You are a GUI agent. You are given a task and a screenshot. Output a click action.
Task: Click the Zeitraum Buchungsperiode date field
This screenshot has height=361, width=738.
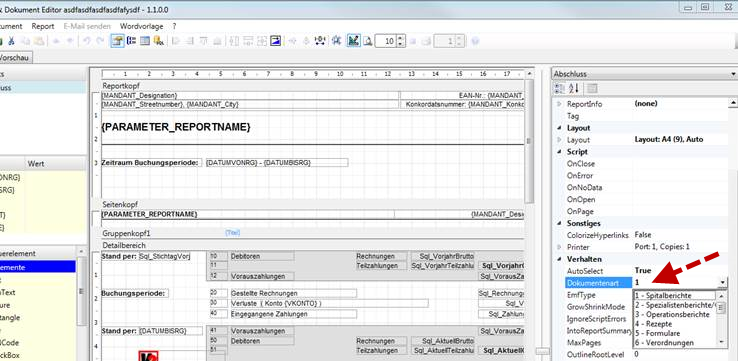tap(276, 162)
